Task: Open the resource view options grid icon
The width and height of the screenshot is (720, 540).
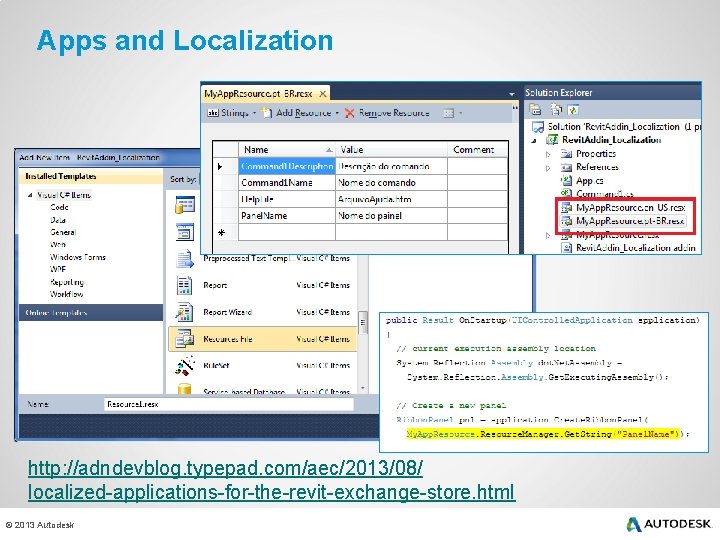Action: click(x=449, y=113)
